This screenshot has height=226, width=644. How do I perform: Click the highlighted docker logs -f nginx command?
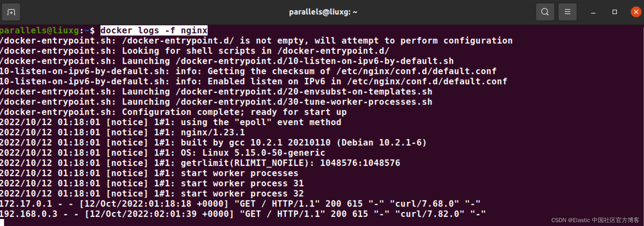click(x=154, y=30)
